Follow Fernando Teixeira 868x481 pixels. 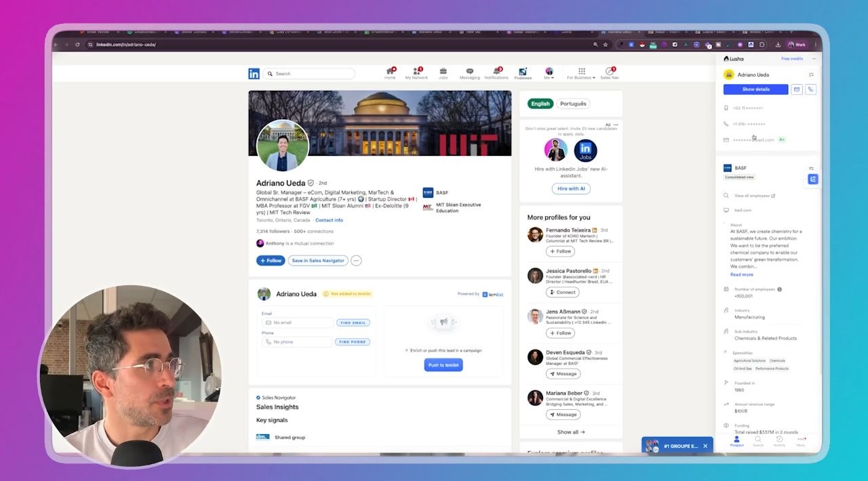[561, 251]
